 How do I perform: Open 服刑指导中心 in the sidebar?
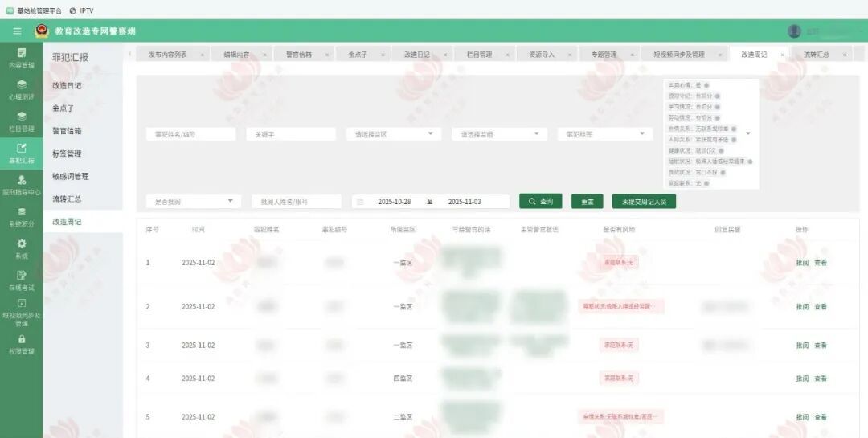tap(22, 186)
